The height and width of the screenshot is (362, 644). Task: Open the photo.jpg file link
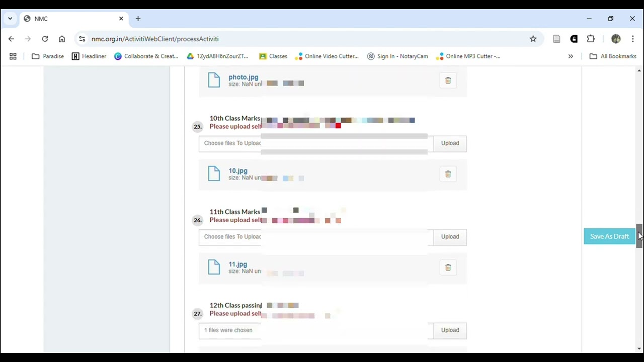[243, 77]
